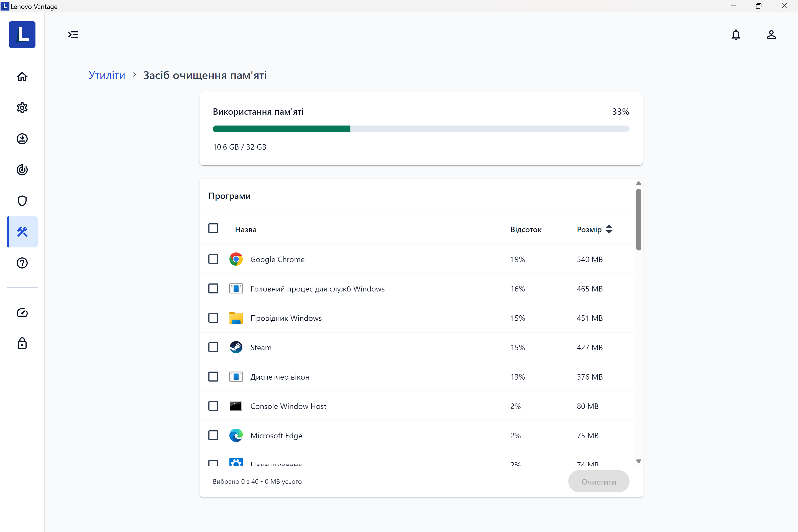Go back to Утиліти breadcrumb
798x532 pixels.
coord(107,75)
